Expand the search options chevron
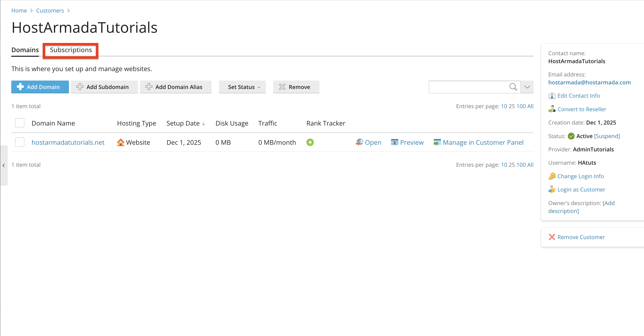This screenshot has width=644, height=336. pyautogui.click(x=527, y=87)
